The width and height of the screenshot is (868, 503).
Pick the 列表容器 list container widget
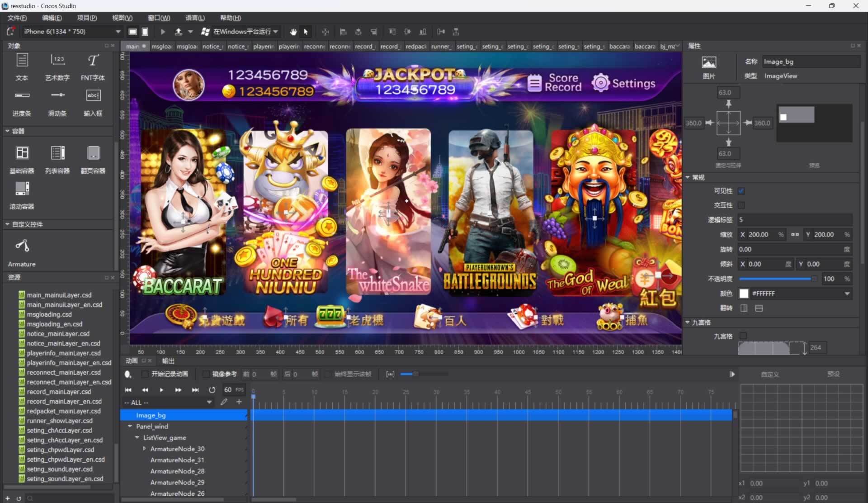pyautogui.click(x=57, y=153)
